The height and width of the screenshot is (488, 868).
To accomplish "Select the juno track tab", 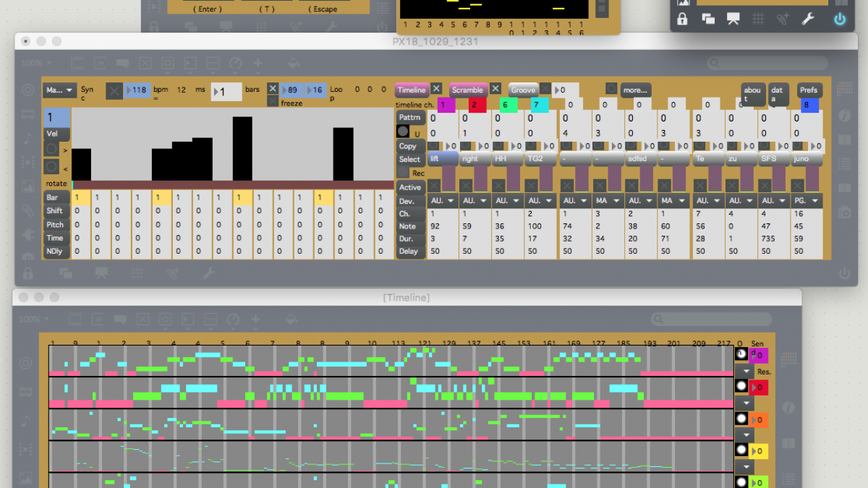I will point(807,158).
